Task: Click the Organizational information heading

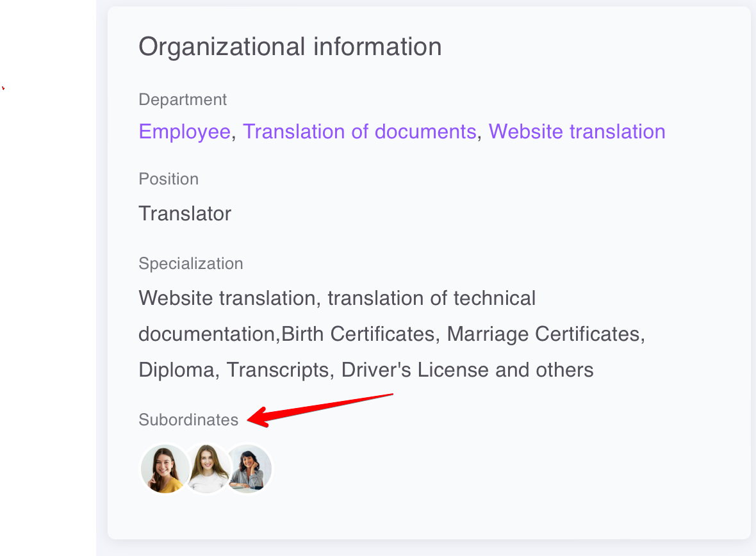Action: coord(290,47)
